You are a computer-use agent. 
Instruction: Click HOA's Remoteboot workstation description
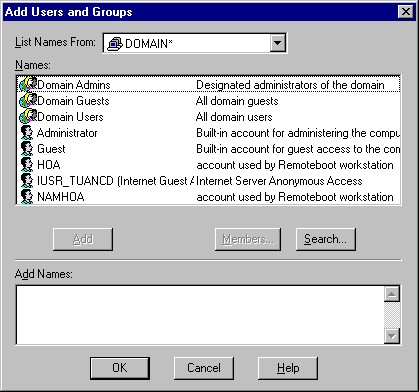click(295, 165)
